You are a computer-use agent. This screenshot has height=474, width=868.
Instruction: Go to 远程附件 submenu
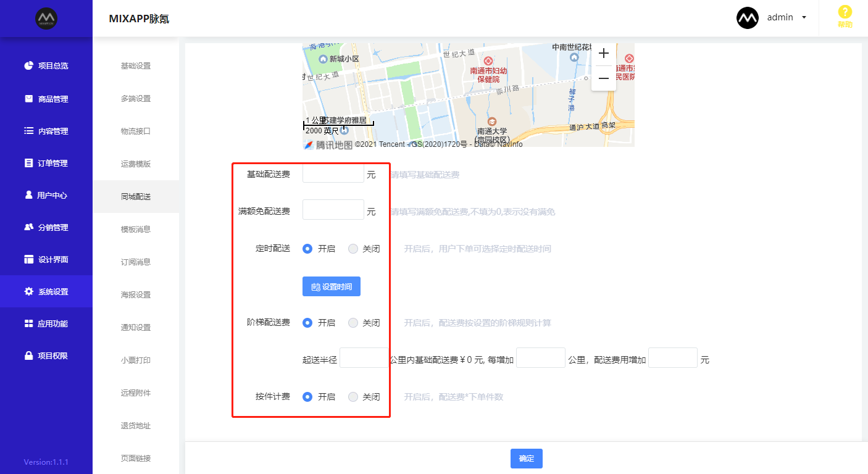136,393
